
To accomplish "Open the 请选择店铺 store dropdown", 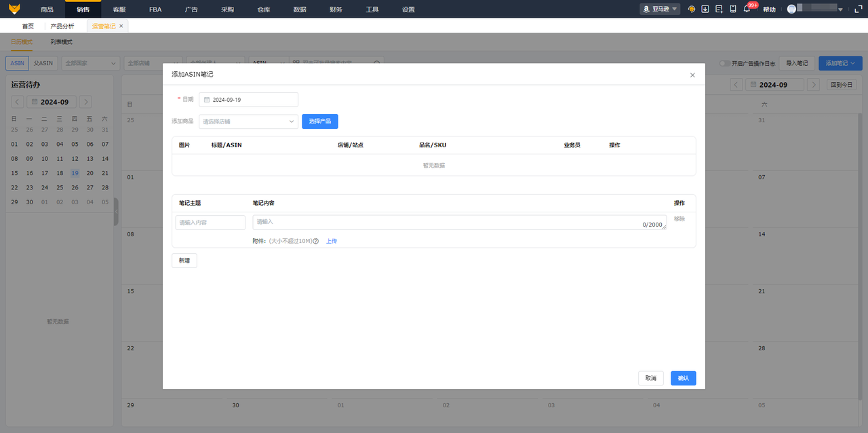I will 248,121.
